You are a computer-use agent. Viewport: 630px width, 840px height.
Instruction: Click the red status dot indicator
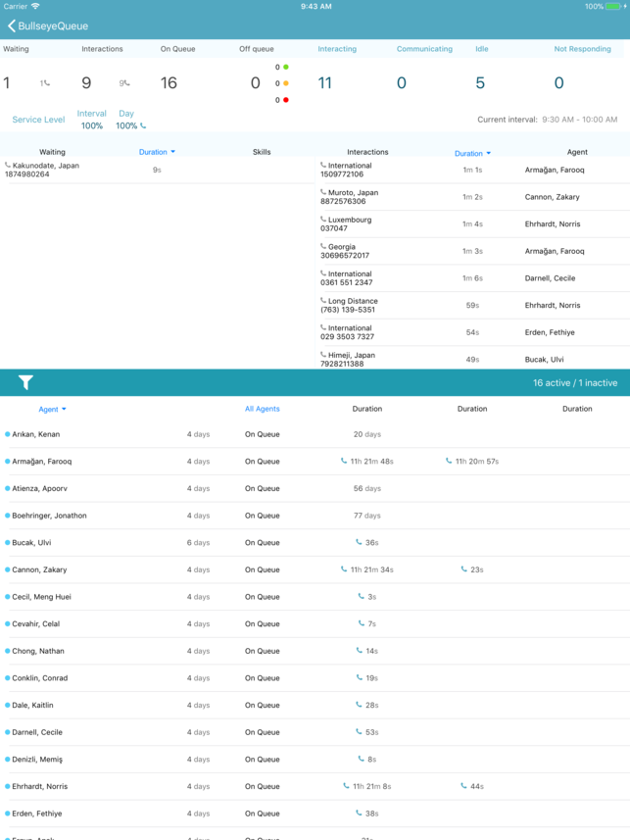coord(286,100)
